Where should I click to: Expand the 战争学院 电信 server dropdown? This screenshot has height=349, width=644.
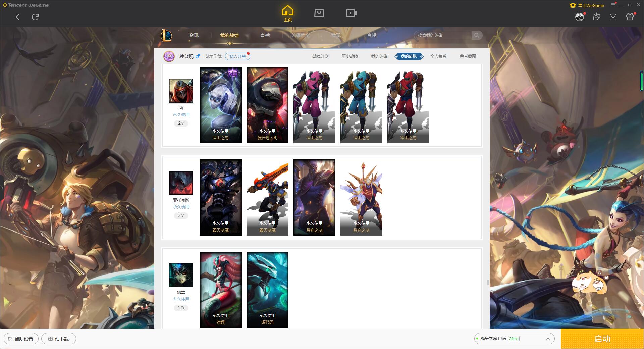pos(514,339)
